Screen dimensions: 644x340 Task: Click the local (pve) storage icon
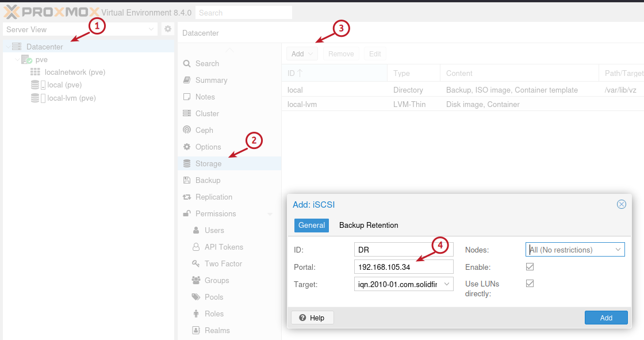click(x=38, y=85)
